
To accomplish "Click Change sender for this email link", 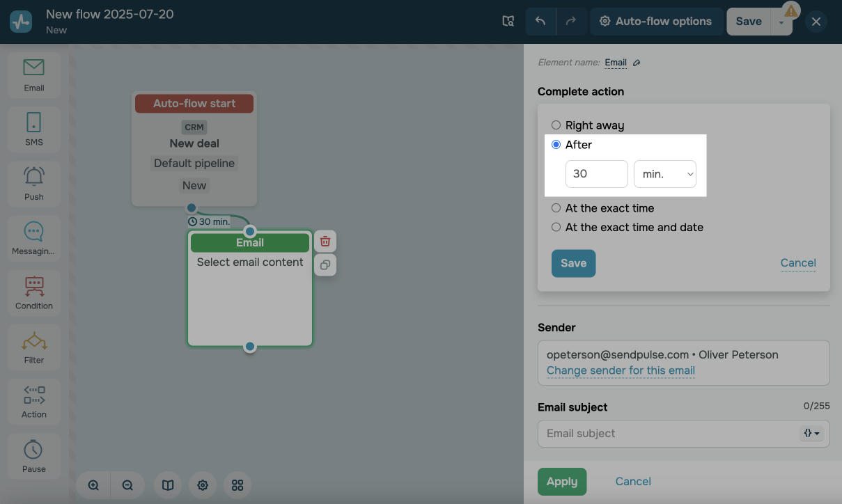I will coord(621,370).
